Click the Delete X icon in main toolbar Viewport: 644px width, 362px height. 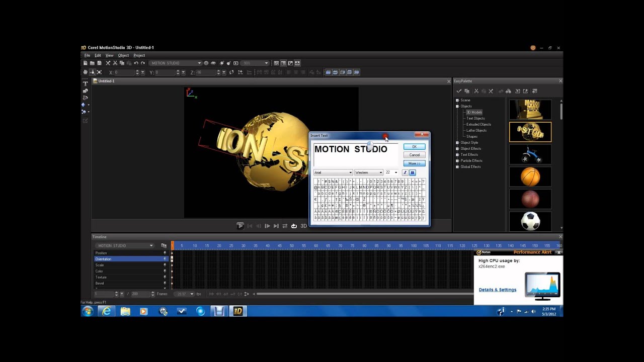point(108,63)
